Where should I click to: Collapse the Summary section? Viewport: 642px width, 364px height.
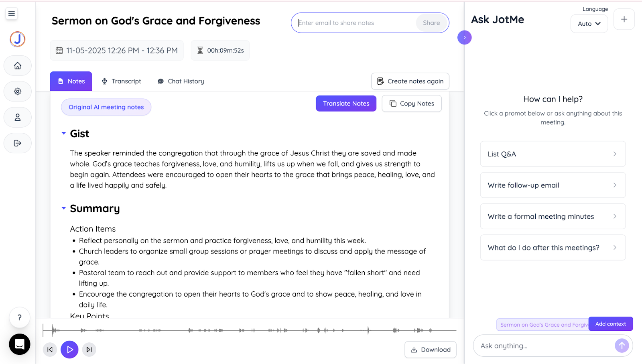point(63,208)
